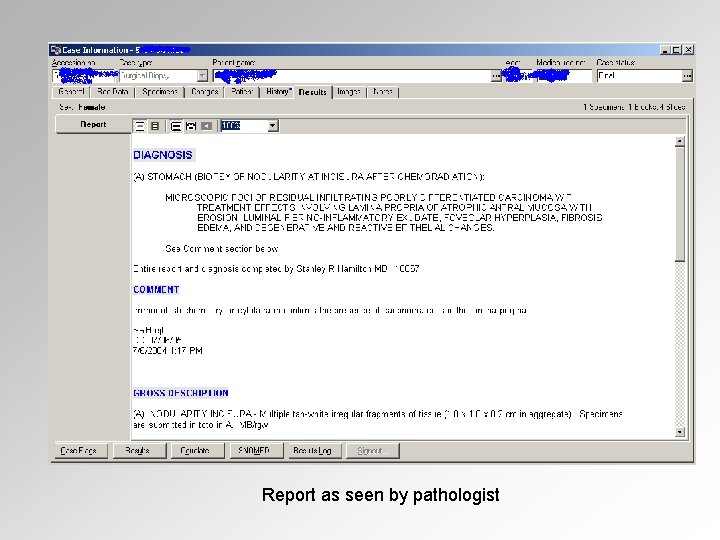Click the report scrollbar down arrow
The height and width of the screenshot is (540, 720).
pos(680,432)
